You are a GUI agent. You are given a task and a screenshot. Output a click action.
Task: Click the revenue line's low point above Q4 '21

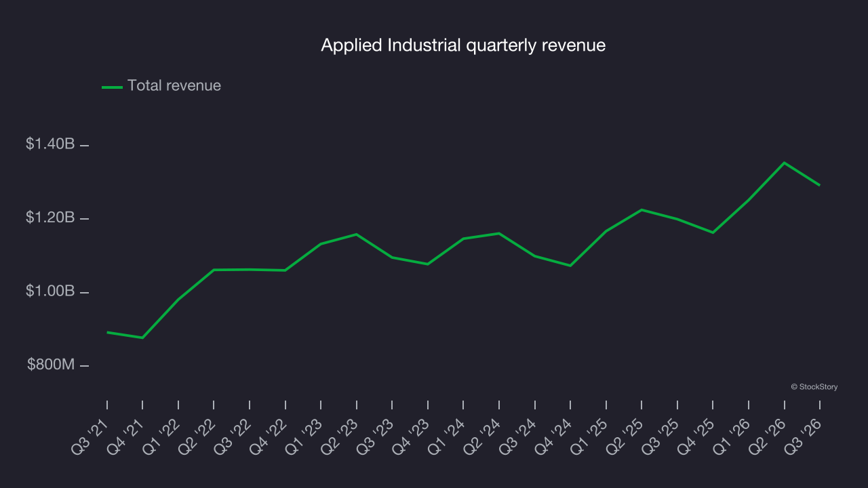point(142,338)
